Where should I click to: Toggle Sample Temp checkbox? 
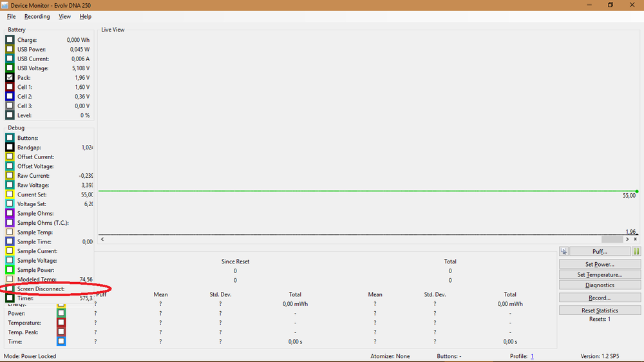(x=10, y=233)
